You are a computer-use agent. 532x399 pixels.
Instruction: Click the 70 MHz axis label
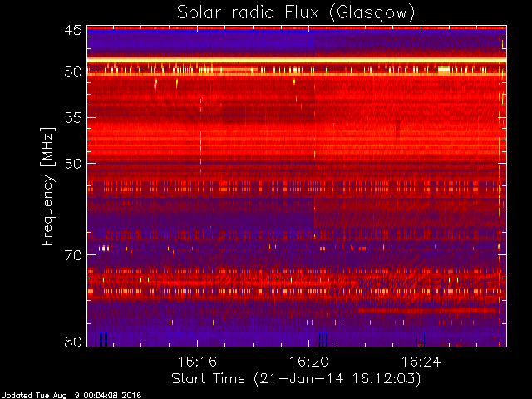73,255
